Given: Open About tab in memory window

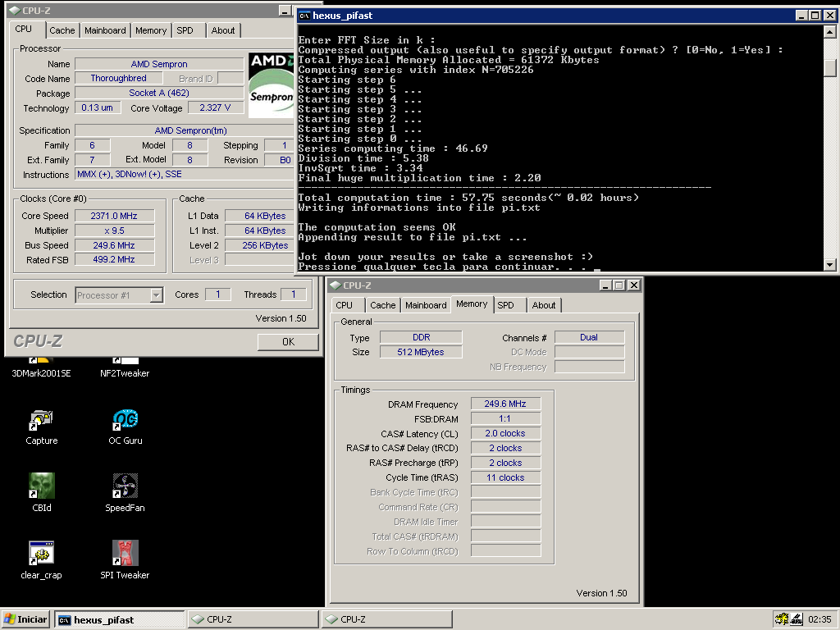Looking at the screenshot, I should (544, 305).
